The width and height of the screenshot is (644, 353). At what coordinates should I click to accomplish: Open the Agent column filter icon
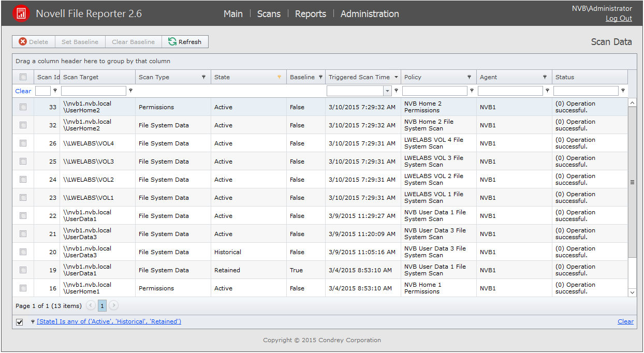545,77
